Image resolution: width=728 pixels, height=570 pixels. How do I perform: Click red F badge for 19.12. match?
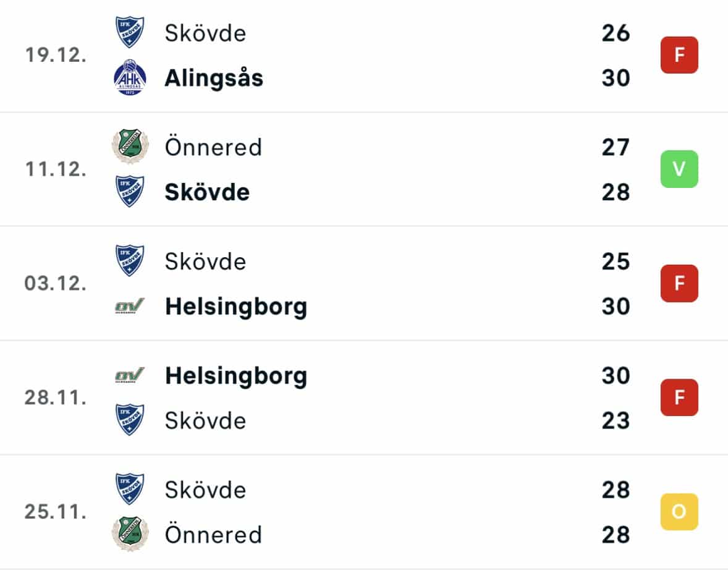(679, 55)
